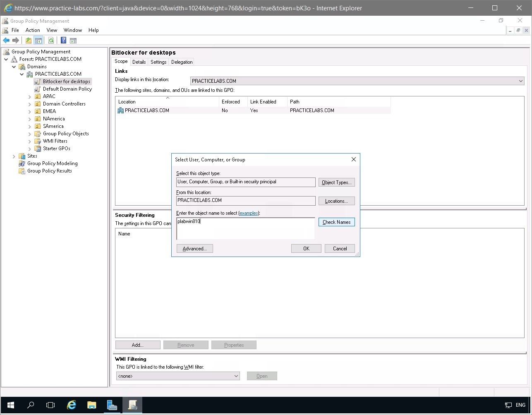Open the 'Display links in this location' dropdown
532x415 pixels.
(520, 81)
